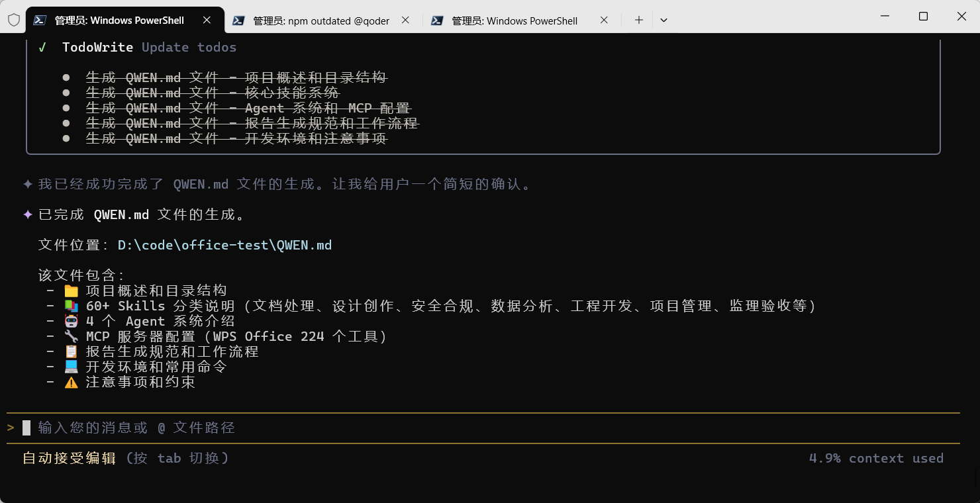980x503 pixels.
Task: Click the todo ending Agent 系统和 MCP 配置
Action: click(x=249, y=108)
